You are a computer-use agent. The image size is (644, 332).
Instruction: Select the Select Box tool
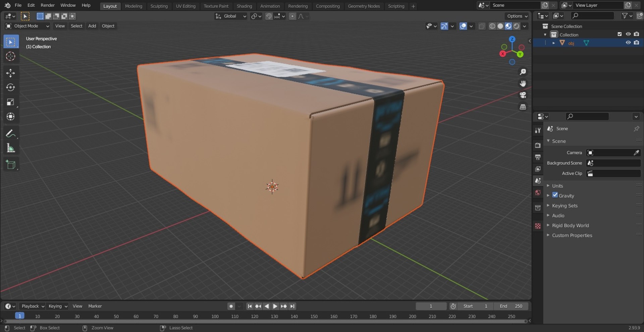(x=11, y=42)
